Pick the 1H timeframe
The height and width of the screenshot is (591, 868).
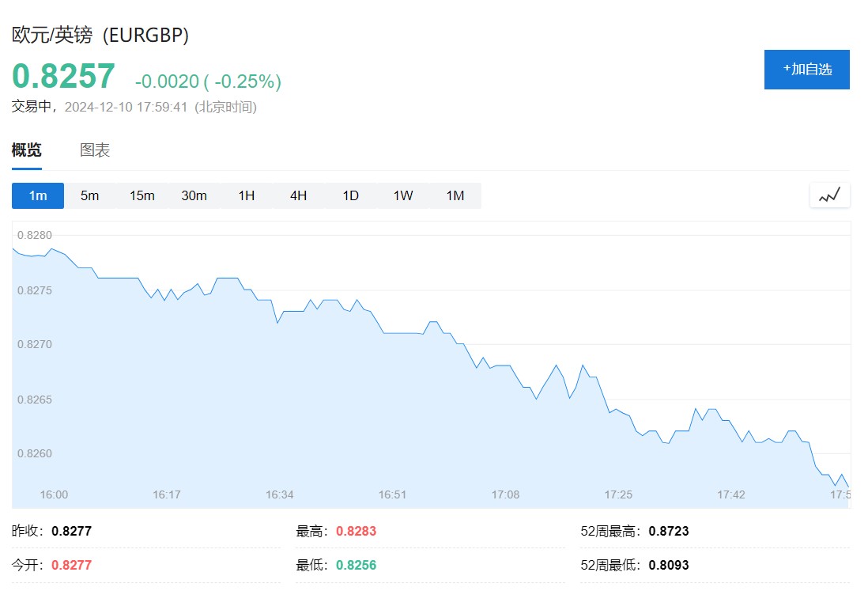pyautogui.click(x=247, y=195)
